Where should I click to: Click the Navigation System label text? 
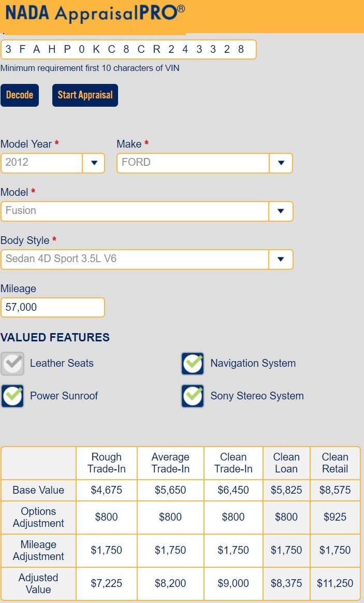click(x=253, y=364)
